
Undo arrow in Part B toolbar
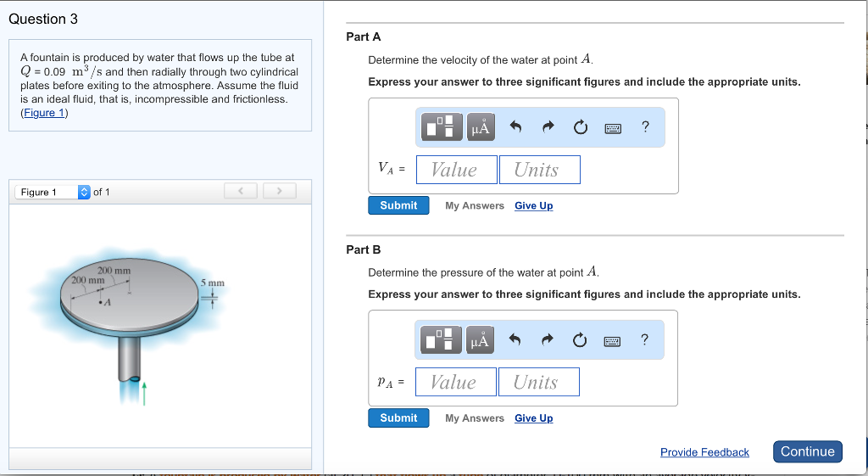coord(515,339)
